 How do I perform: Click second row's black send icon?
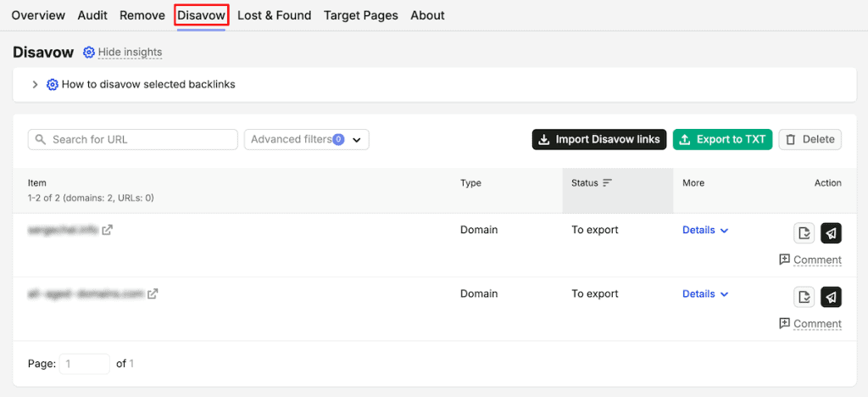click(x=831, y=297)
